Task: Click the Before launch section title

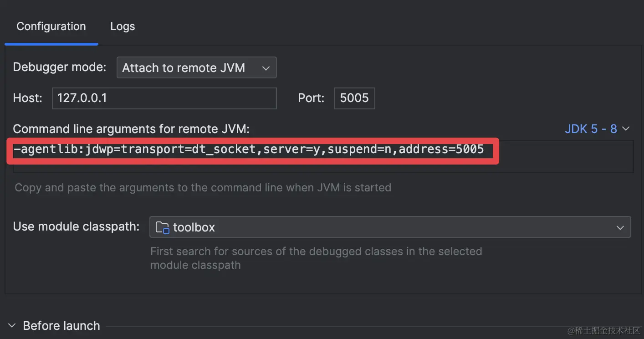Action: click(61, 326)
